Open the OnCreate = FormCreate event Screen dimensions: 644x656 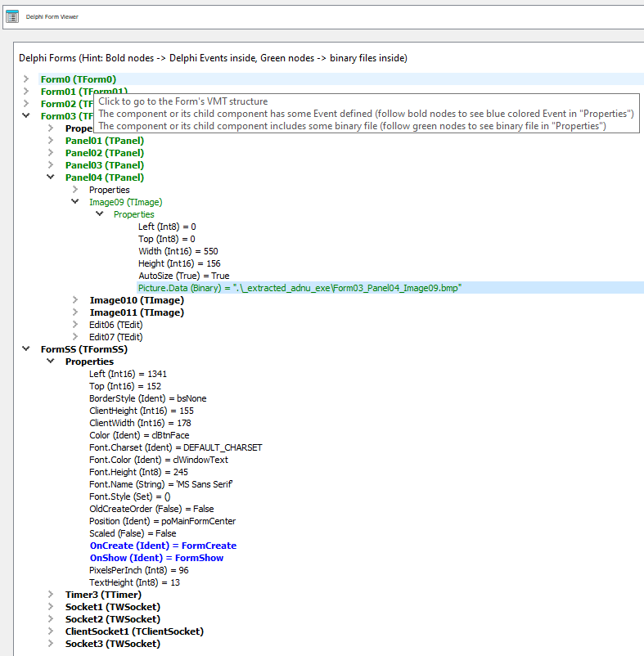[x=163, y=546]
